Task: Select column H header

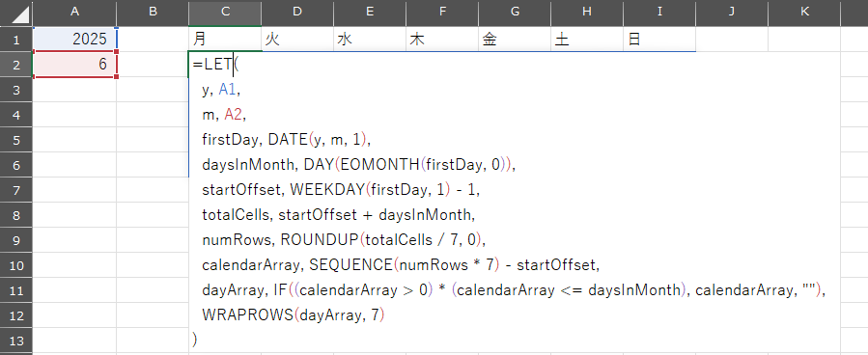Action: coord(587,14)
